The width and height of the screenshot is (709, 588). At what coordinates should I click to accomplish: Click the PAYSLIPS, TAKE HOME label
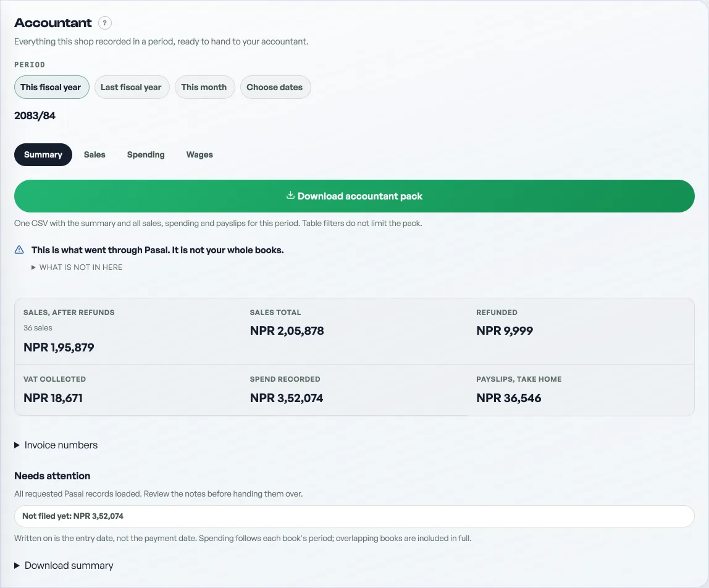click(x=519, y=379)
